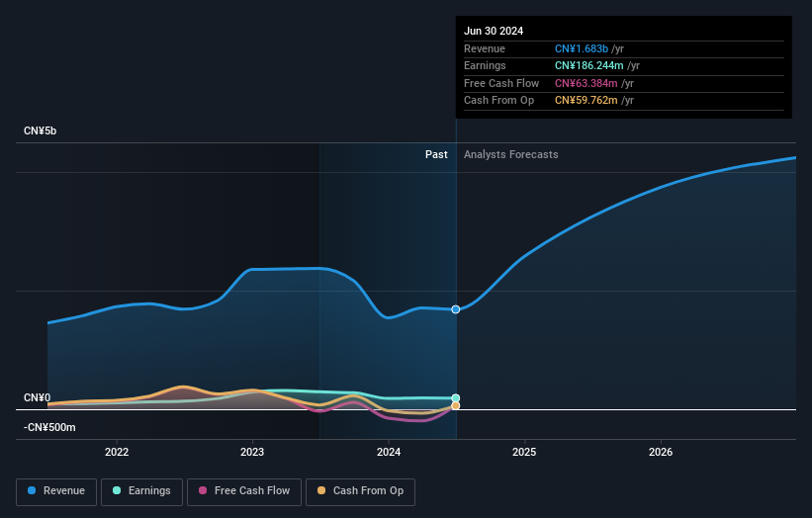812x518 pixels.
Task: Click the Past section label
Action: 436,154
